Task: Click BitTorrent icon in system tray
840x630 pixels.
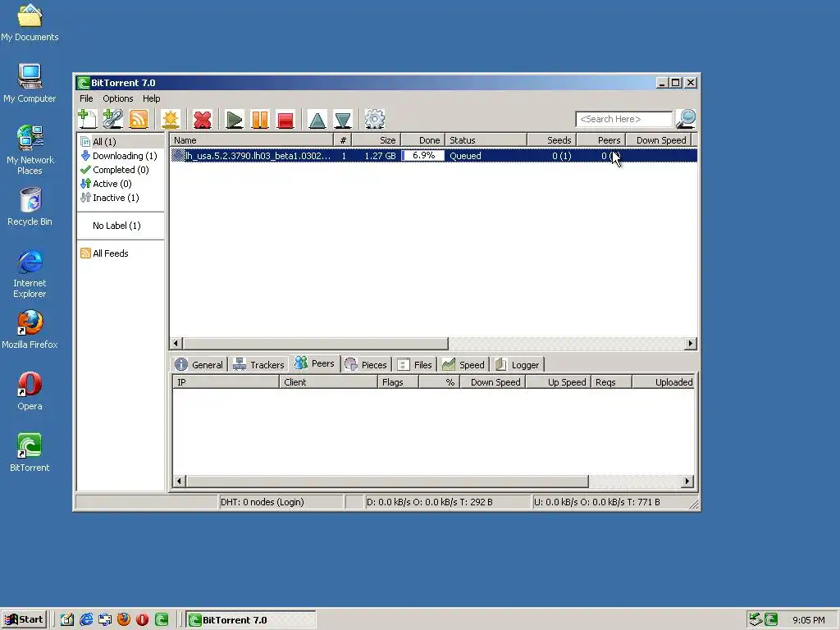Action: click(x=771, y=620)
